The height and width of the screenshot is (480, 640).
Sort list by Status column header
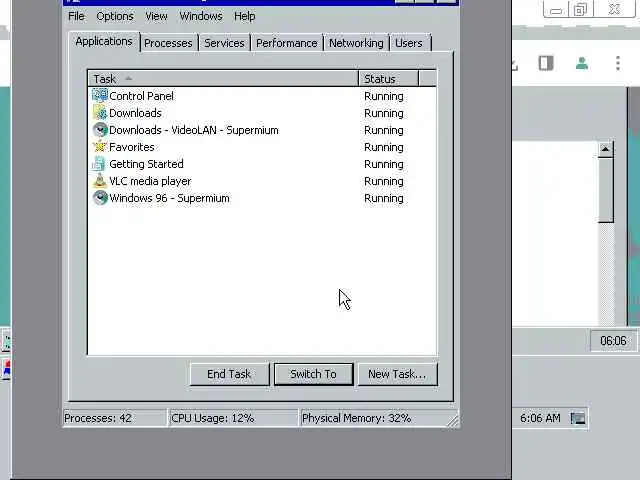click(x=388, y=78)
